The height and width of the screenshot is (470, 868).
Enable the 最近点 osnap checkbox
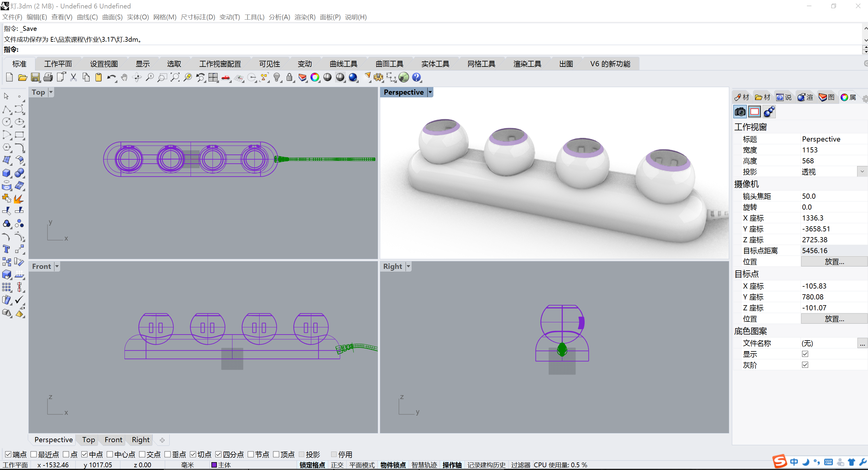[34, 455]
